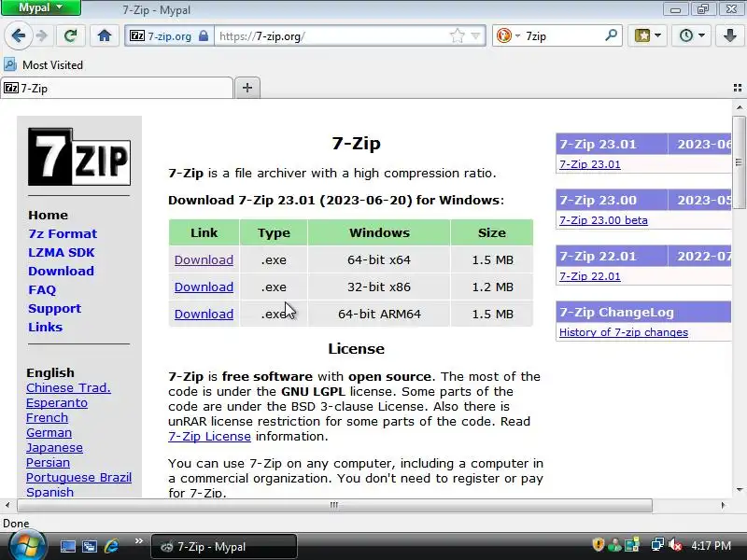The image size is (747, 560).
Task: Show desktop from quick launch
Action: click(67, 546)
